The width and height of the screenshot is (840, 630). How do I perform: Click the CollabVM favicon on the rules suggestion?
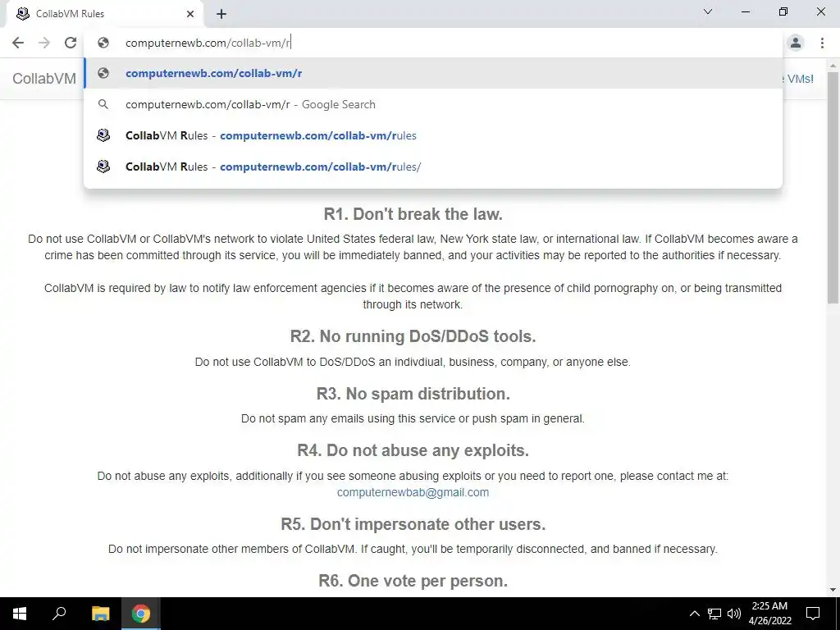[x=103, y=135]
